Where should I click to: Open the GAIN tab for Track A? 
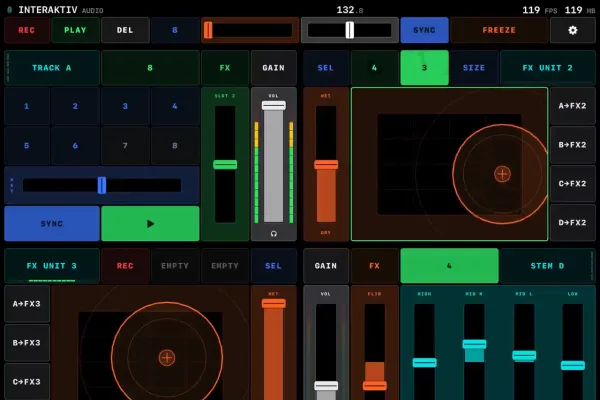pos(274,68)
